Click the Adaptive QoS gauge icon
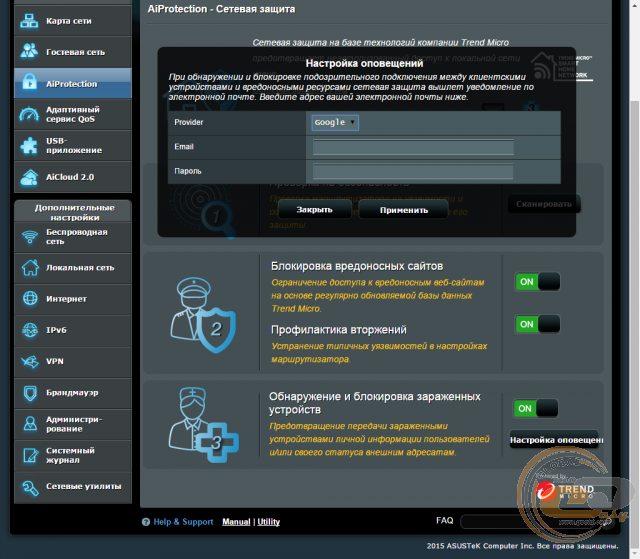This screenshot has height=559, width=640. [29, 114]
